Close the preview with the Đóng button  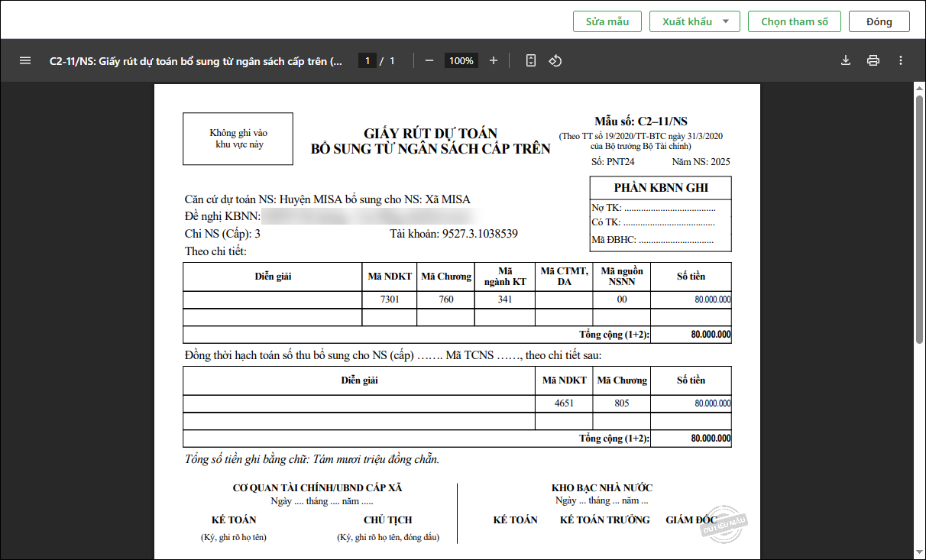[x=879, y=21]
